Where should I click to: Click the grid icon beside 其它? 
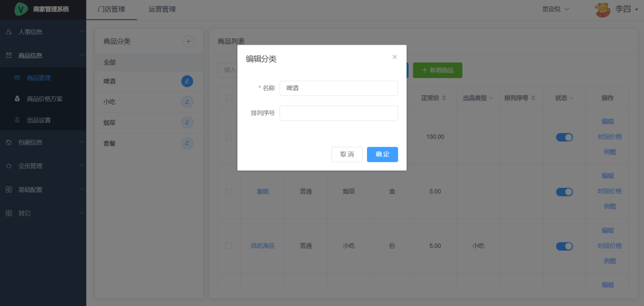(x=9, y=213)
